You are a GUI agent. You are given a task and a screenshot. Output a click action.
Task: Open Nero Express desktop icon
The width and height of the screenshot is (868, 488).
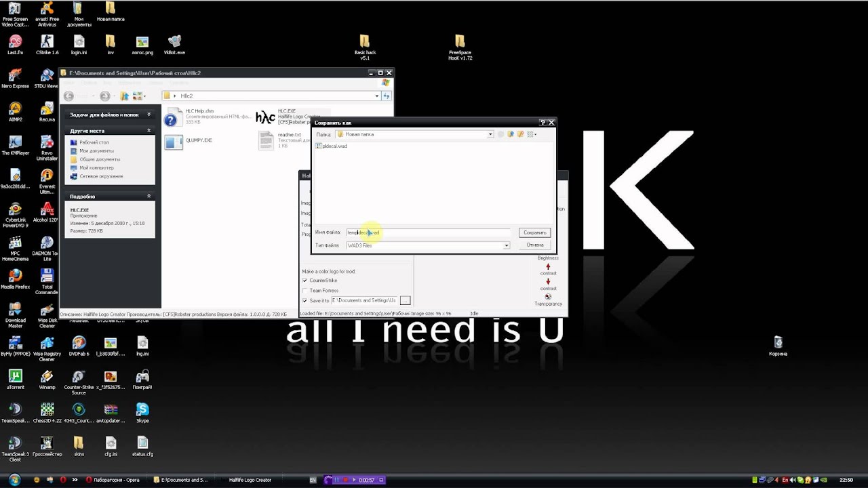[16, 78]
